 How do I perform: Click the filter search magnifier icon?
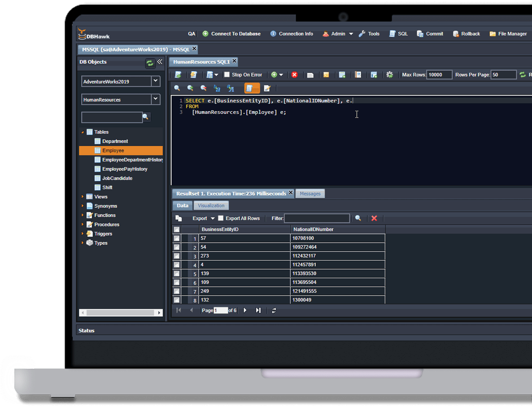click(358, 218)
